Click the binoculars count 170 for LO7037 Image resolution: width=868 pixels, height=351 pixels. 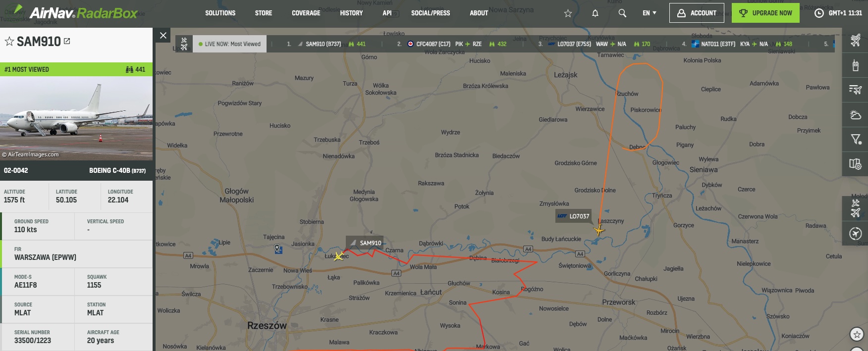click(642, 44)
